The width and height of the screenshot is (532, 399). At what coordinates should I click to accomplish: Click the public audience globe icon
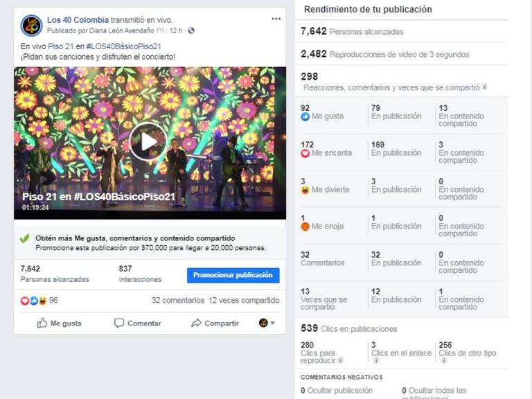[191, 31]
